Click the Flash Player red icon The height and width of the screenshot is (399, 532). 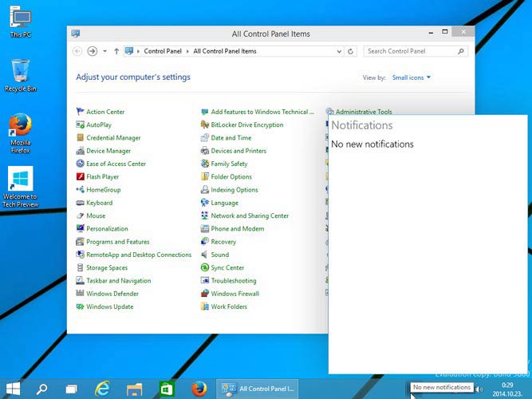(80, 176)
